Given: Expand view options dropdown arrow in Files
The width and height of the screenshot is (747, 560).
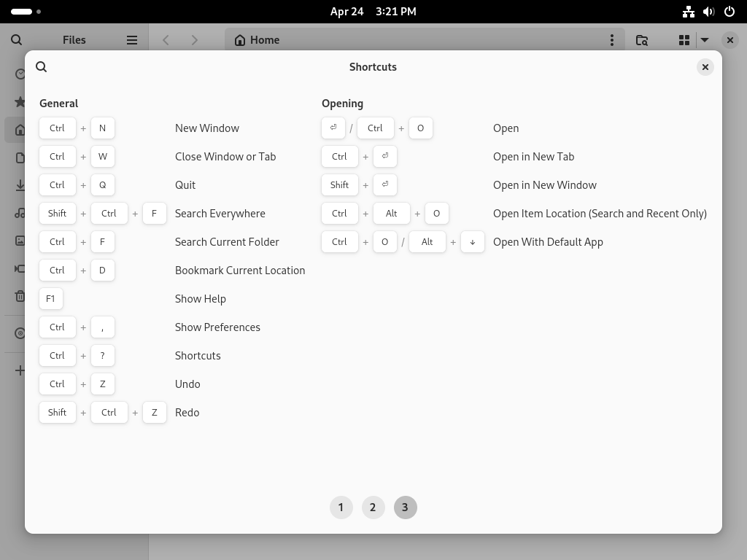Looking at the screenshot, I should (705, 40).
